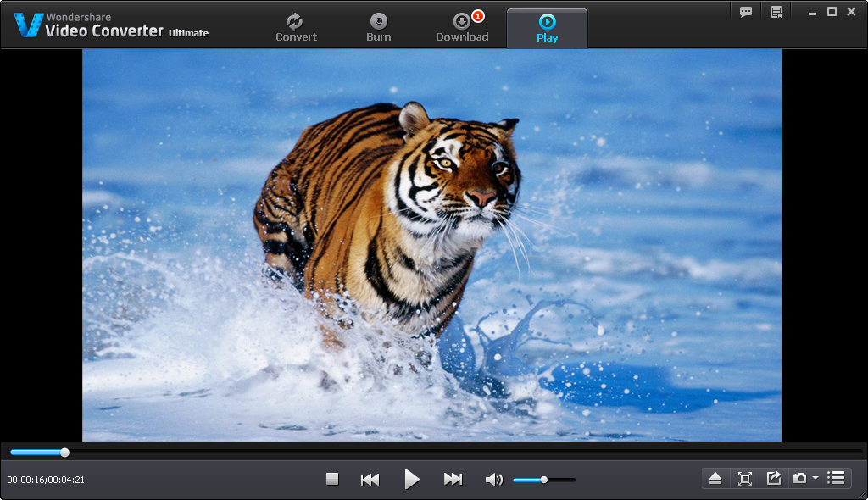This screenshot has height=500, width=868.
Task: Mute the audio with speaker icon
Action: [493, 480]
